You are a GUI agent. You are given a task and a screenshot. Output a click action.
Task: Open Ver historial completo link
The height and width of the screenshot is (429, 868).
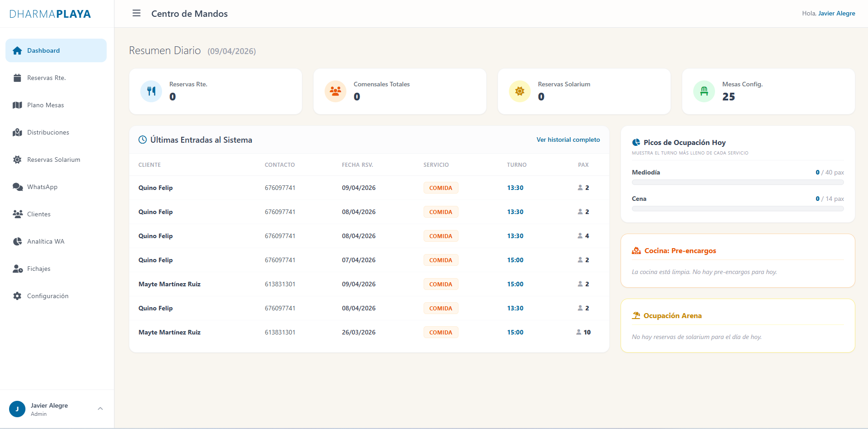pos(568,140)
